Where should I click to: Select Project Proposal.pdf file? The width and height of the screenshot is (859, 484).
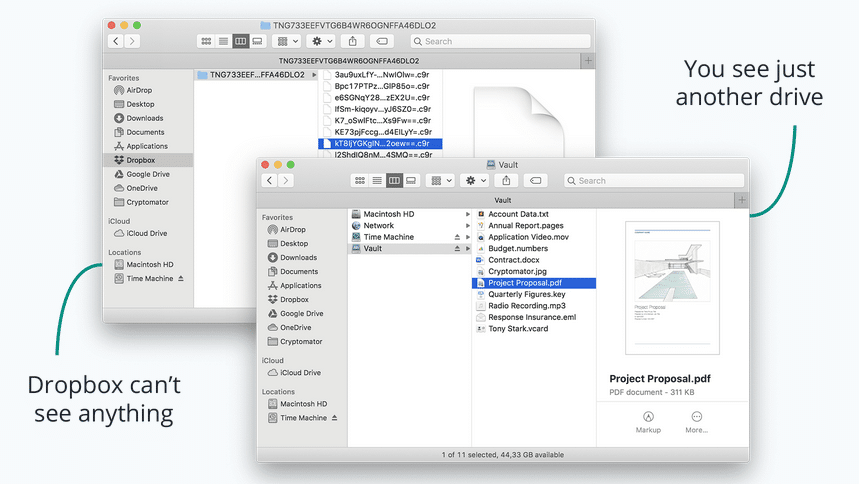(x=534, y=283)
